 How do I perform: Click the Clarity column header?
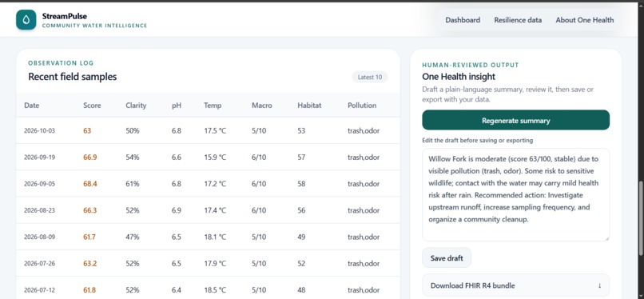136,106
